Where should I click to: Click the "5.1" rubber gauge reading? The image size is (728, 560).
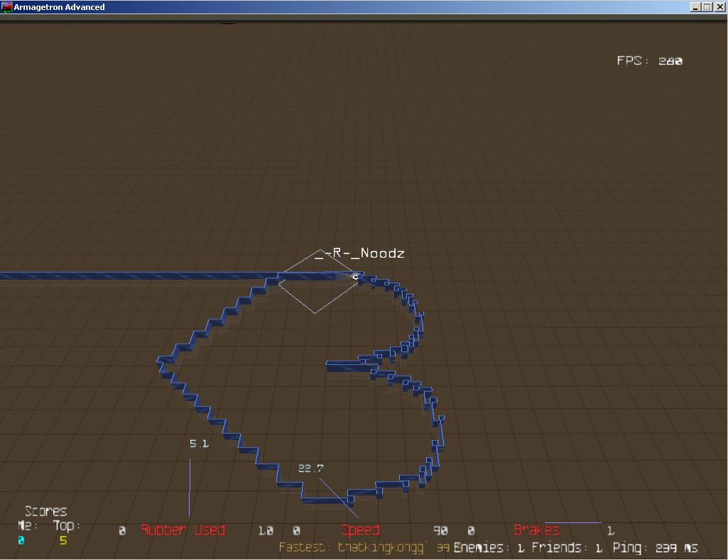pos(199,444)
